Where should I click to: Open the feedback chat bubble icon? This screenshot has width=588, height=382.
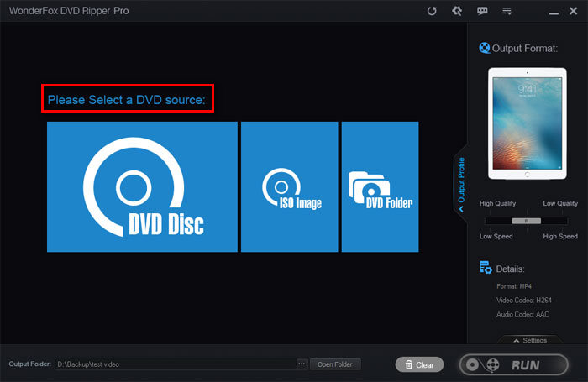pos(482,11)
